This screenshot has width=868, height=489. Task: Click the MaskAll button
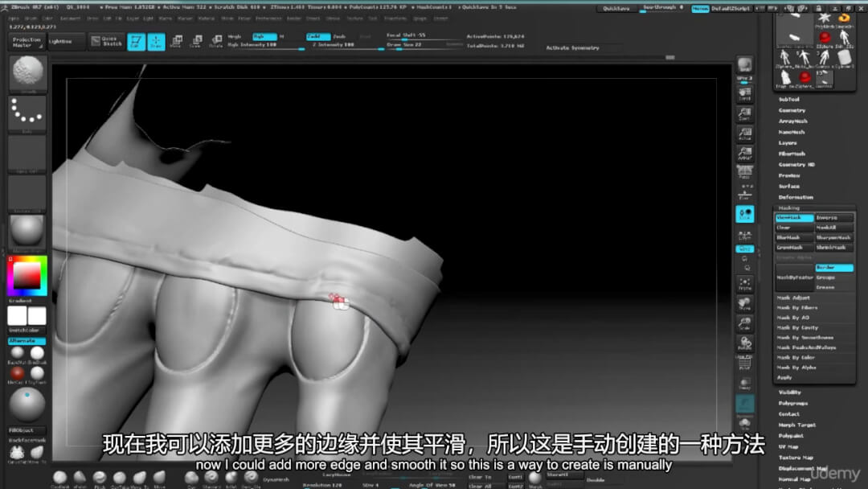[833, 228]
